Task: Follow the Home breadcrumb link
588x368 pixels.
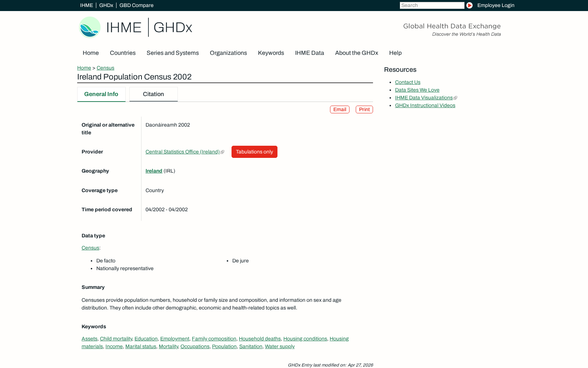Action: [x=84, y=68]
